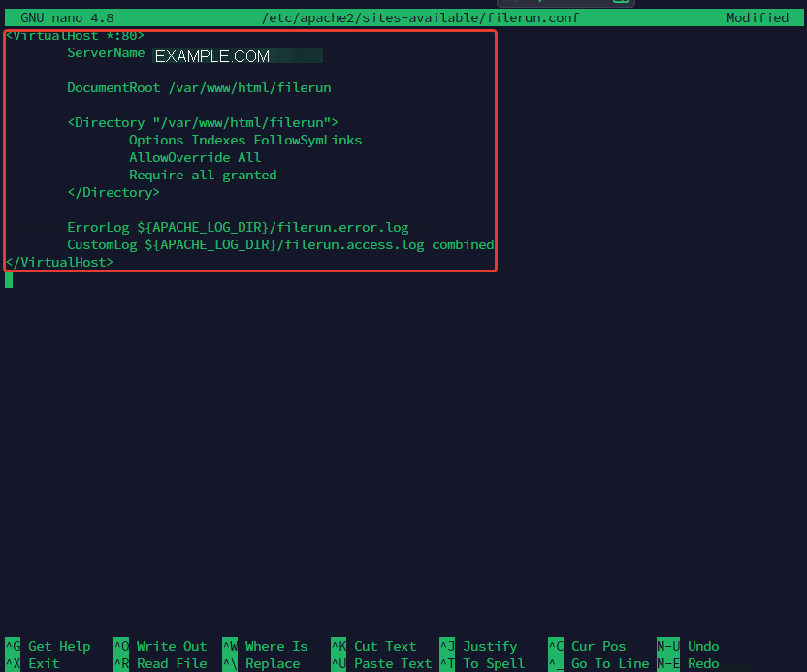The image size is (807, 672).
Task: Click the filerun.conf path in the title bar
Action: click(x=420, y=16)
